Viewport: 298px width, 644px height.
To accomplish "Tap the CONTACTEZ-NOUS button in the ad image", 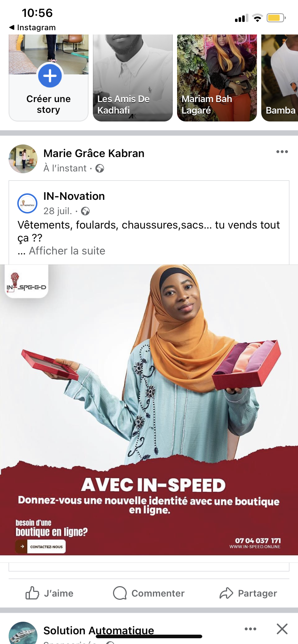I will (x=41, y=547).
